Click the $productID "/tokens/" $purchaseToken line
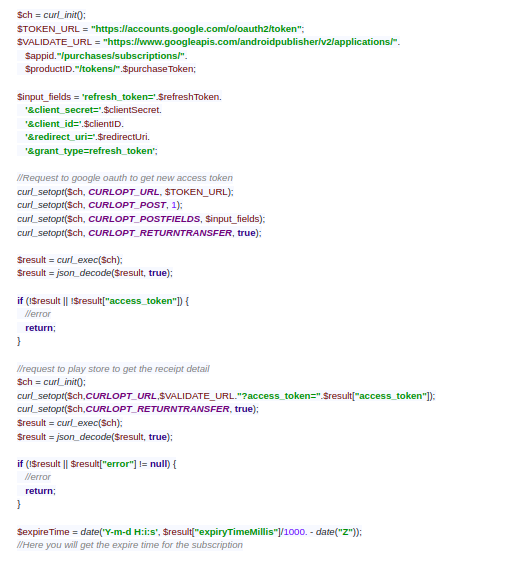522x562 pixels. pyautogui.click(x=110, y=69)
